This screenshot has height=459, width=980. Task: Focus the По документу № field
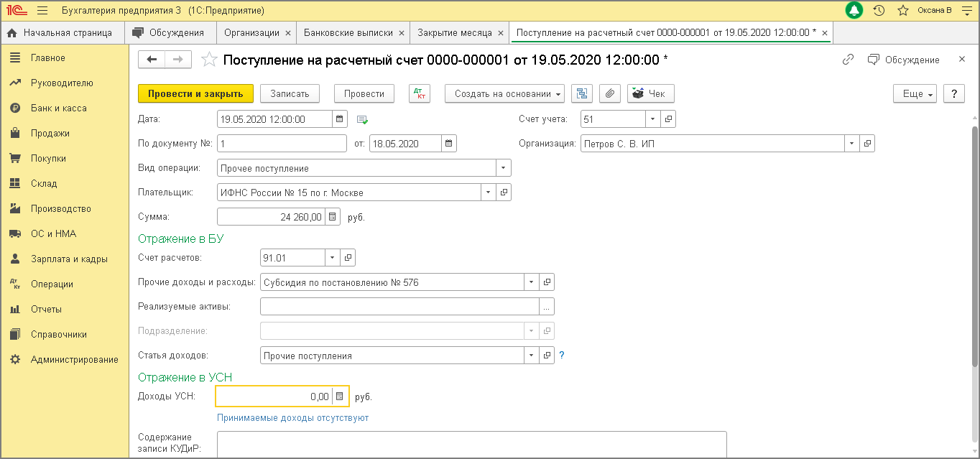click(282, 144)
